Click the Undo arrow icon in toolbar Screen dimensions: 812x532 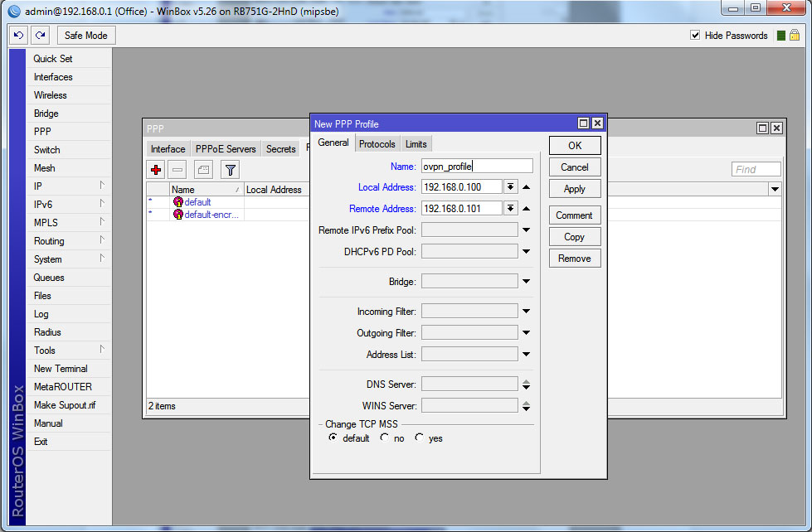coord(19,36)
